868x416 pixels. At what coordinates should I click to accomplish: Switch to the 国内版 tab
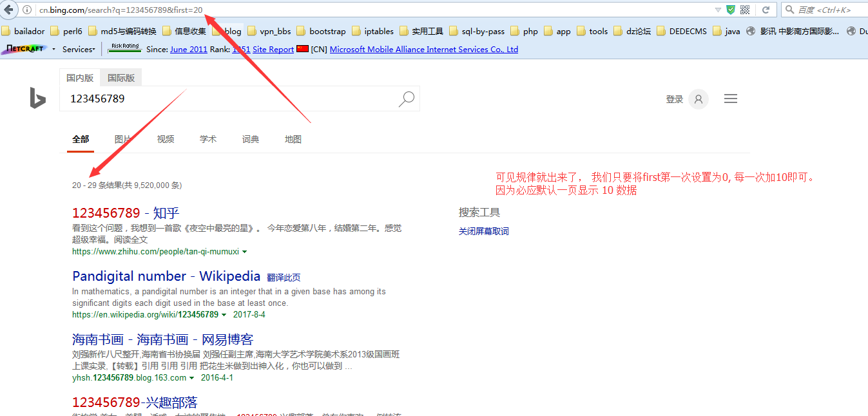pos(80,78)
